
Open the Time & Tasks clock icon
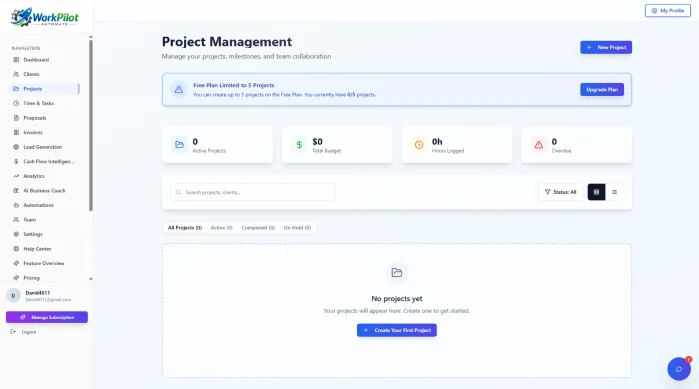(x=16, y=103)
